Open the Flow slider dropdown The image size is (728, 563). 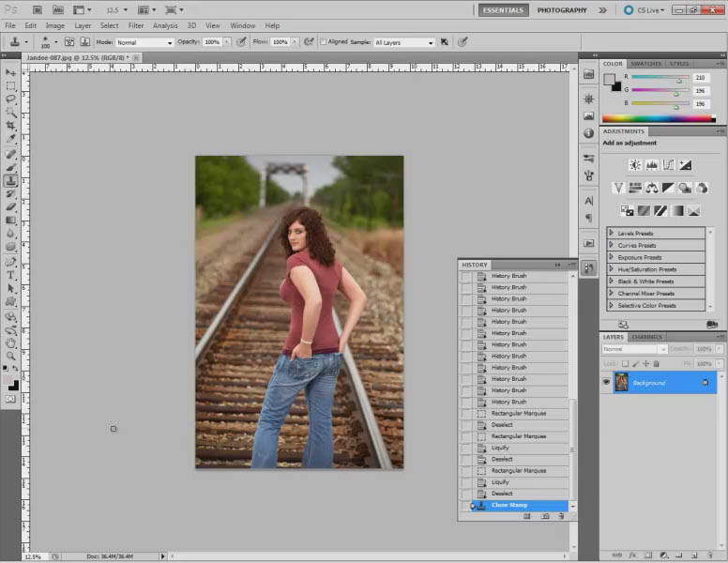pos(295,42)
